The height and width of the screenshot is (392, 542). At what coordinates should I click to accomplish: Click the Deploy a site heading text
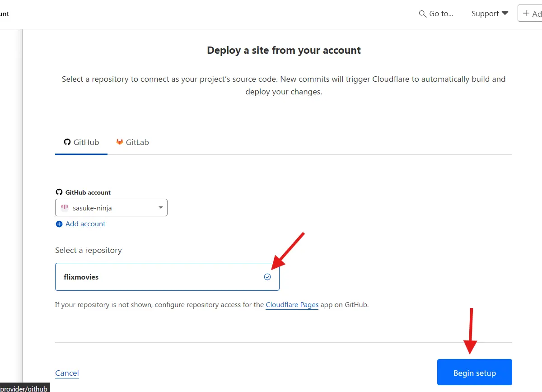click(x=284, y=50)
